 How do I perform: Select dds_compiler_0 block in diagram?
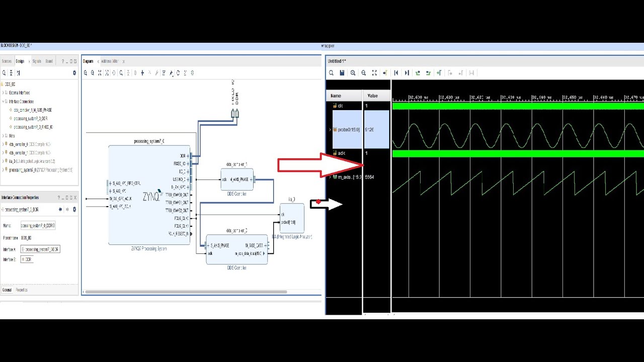[x=236, y=249]
